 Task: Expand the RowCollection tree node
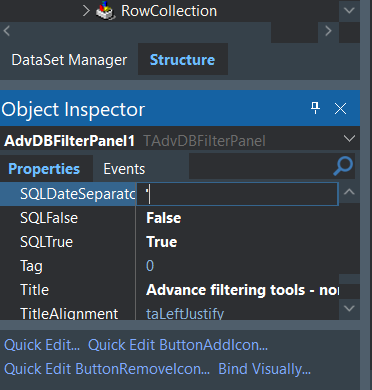click(x=86, y=11)
